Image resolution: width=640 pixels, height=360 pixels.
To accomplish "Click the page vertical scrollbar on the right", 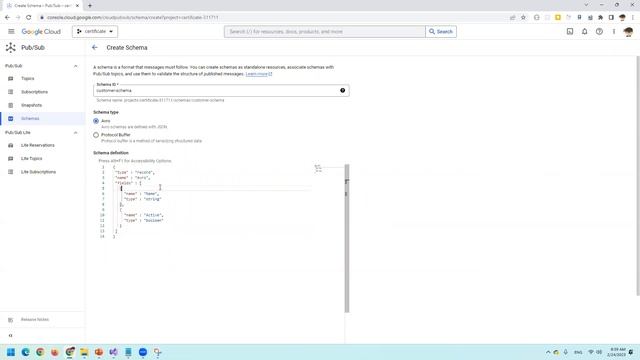I will (x=638, y=176).
